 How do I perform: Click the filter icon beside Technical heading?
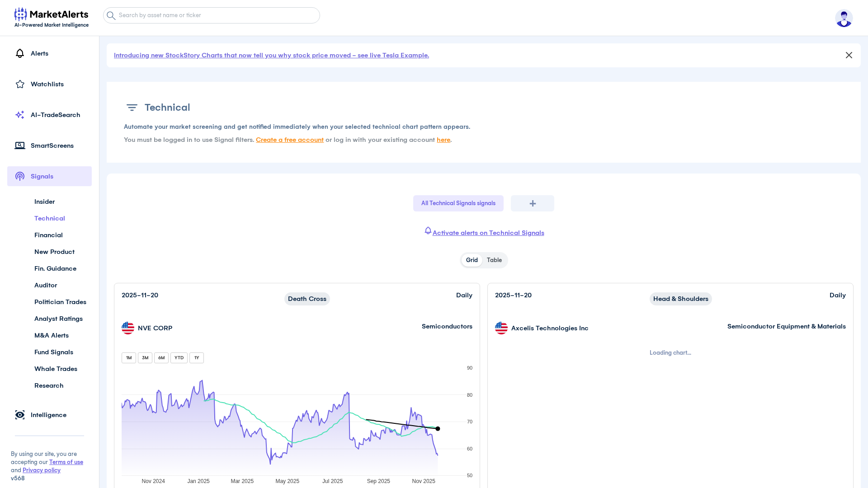click(x=132, y=108)
